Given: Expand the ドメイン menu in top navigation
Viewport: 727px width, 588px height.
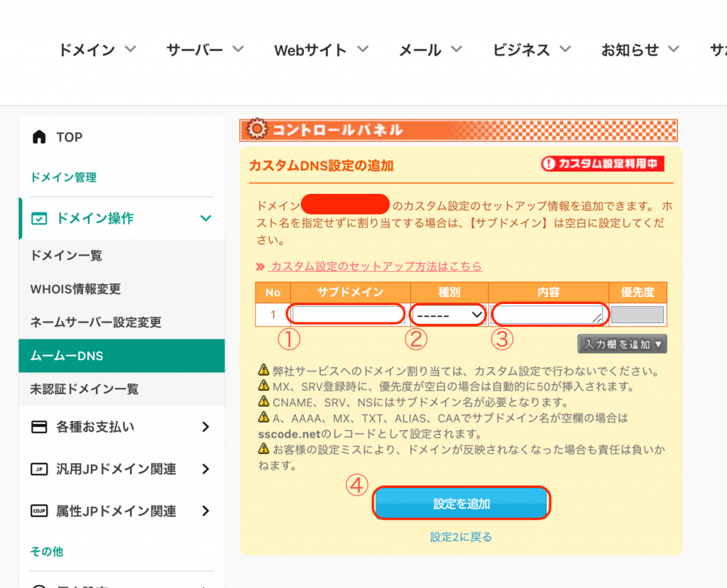Looking at the screenshot, I should (97, 50).
